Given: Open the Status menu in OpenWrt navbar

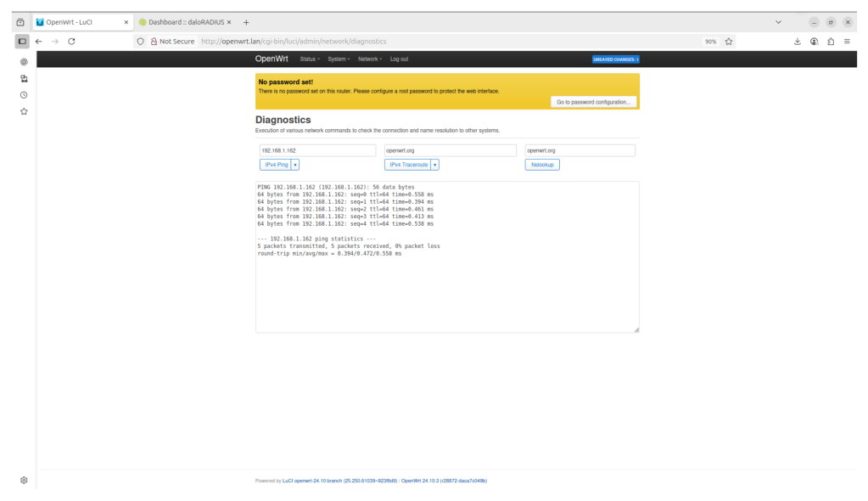Looking at the screenshot, I should [310, 59].
